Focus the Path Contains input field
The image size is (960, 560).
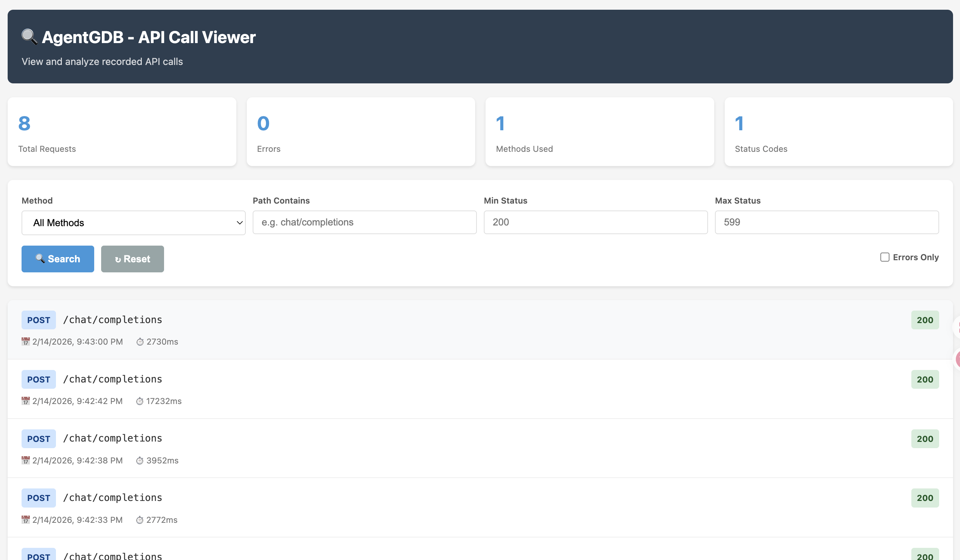coord(364,222)
